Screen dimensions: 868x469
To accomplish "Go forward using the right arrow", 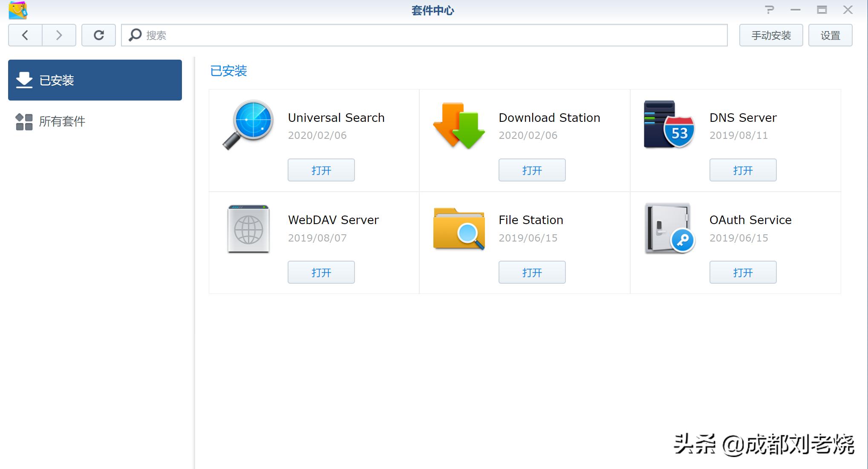I will tap(59, 35).
